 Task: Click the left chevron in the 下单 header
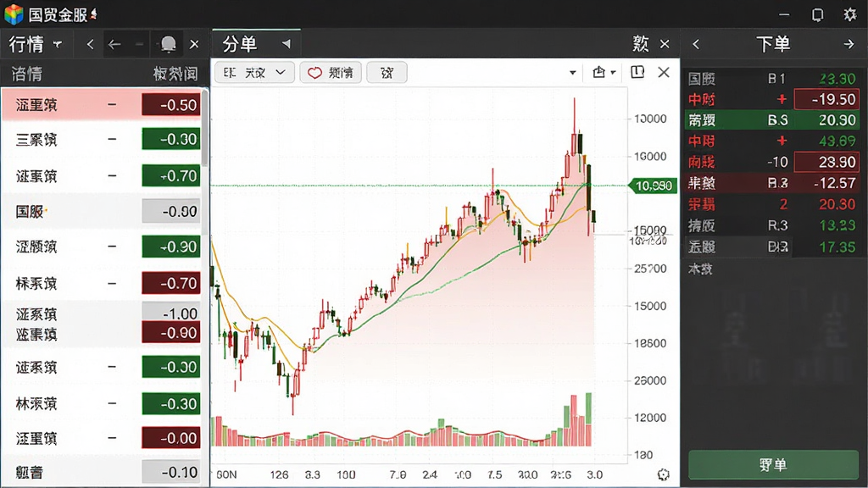696,44
